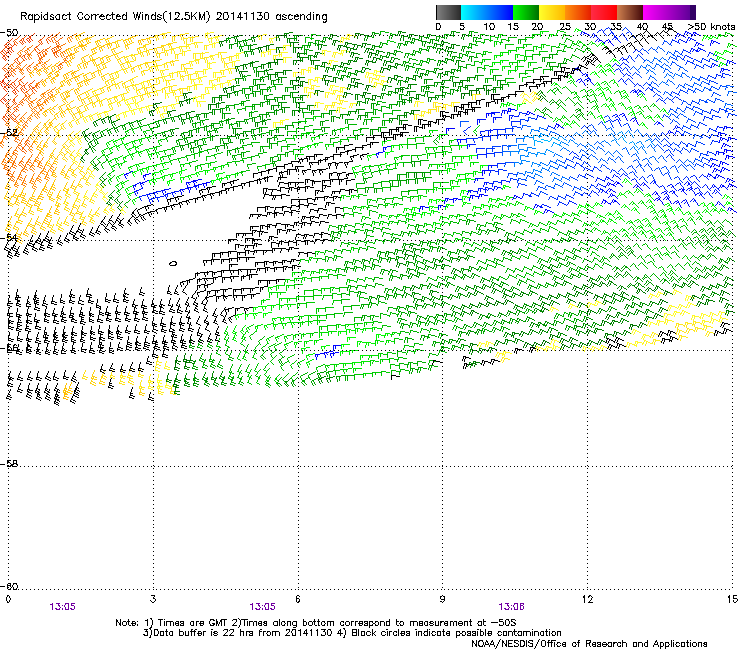
Task: Click the '-50' latitude axis label
Action: click(9, 33)
